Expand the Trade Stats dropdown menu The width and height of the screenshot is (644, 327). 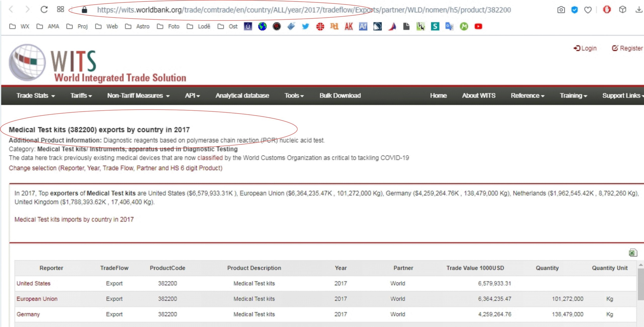coord(35,96)
